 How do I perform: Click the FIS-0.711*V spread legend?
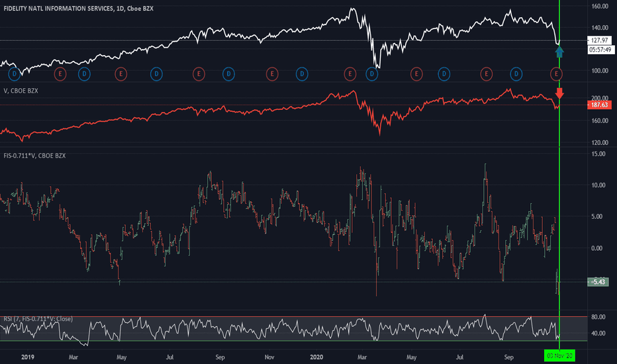pos(34,156)
